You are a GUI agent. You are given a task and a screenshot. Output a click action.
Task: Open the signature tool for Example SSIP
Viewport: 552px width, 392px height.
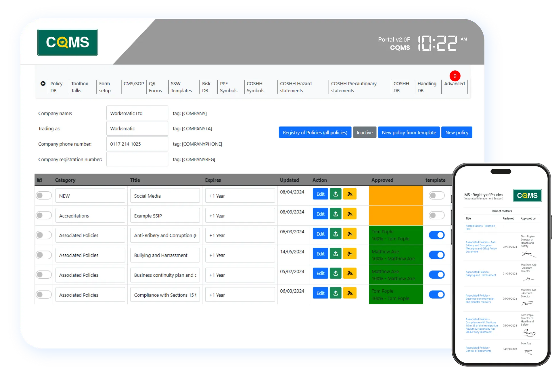coord(350,214)
